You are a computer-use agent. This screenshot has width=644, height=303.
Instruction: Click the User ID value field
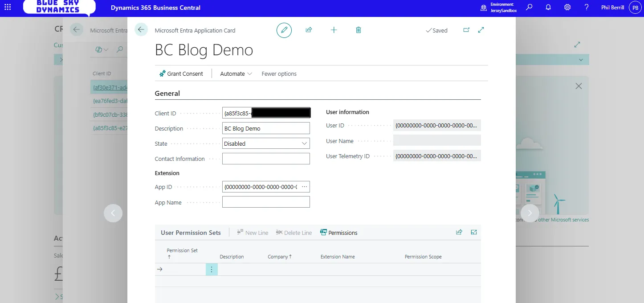tap(437, 125)
